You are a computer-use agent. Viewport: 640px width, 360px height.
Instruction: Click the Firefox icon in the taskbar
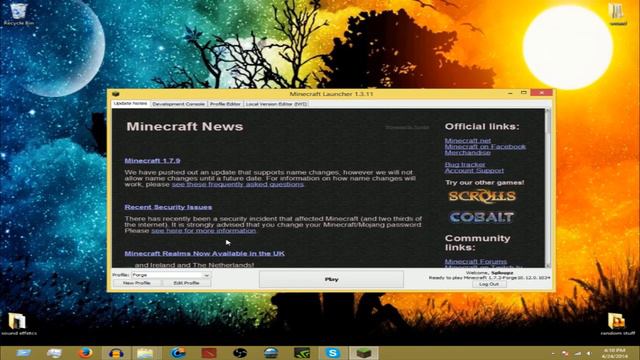[86, 353]
